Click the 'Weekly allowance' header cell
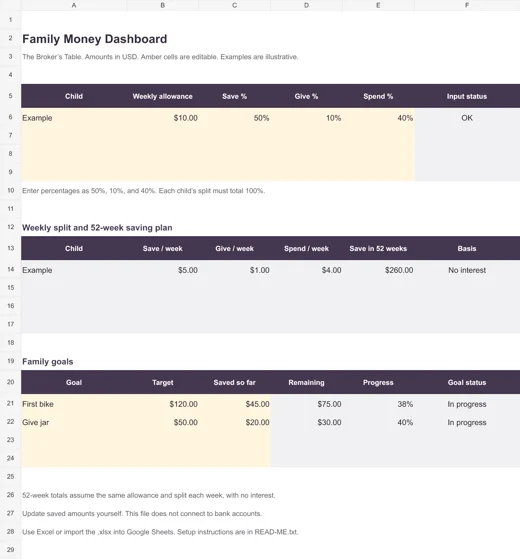This screenshot has width=520, height=559. pyautogui.click(x=163, y=96)
